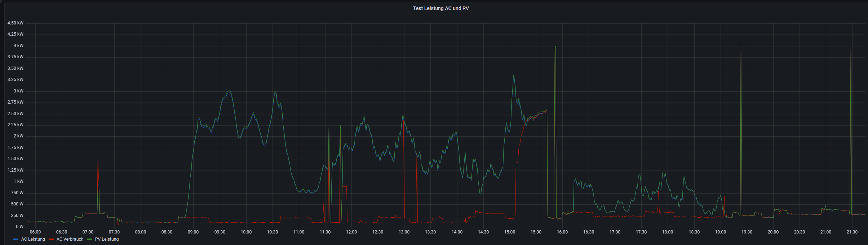Click the green spike peak near 21:30
This screenshot has width=868, height=245.
tap(851, 45)
